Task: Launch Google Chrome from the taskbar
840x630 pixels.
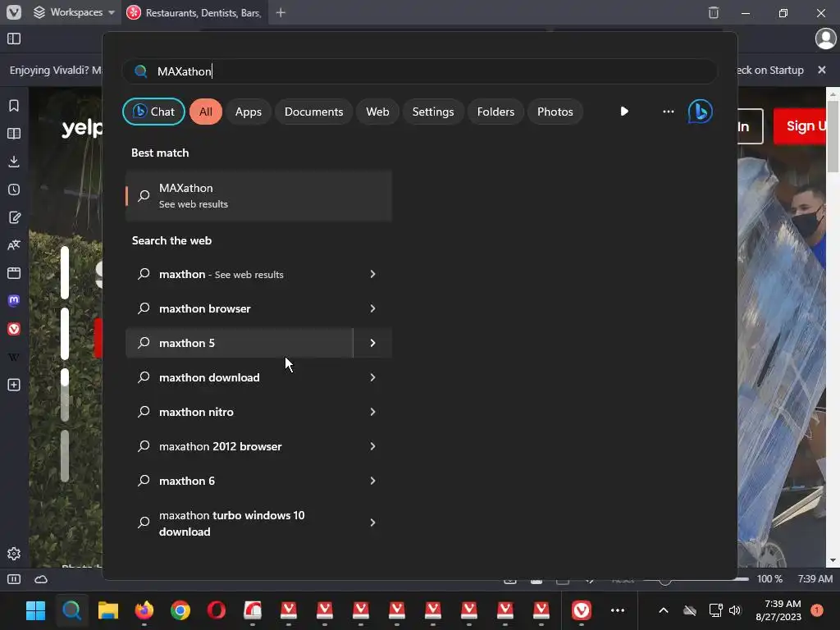Action: tap(180, 610)
